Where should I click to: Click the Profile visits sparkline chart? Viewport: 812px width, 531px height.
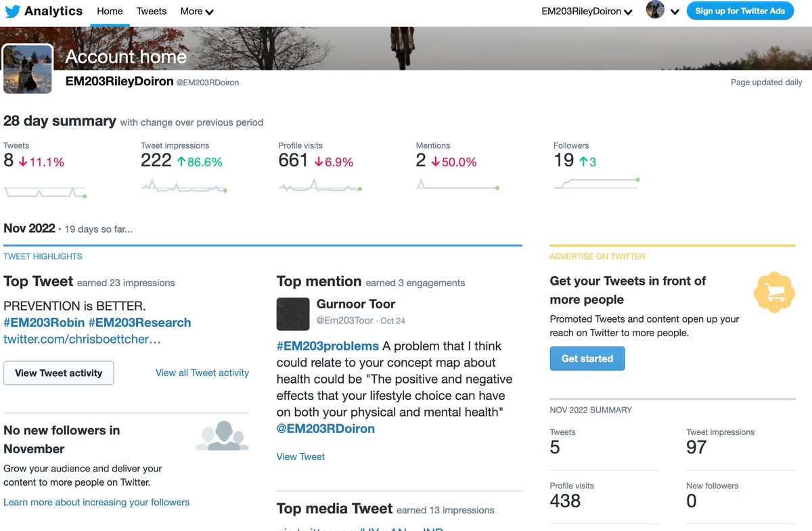coord(320,186)
